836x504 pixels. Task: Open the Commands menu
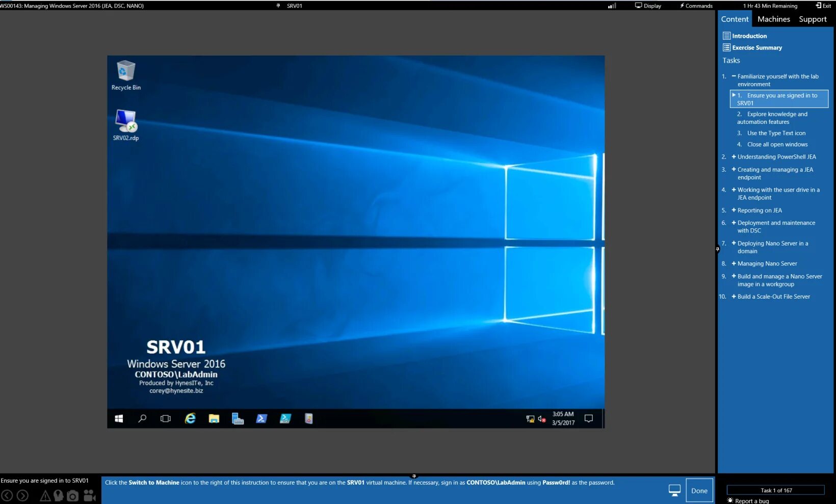tap(696, 6)
